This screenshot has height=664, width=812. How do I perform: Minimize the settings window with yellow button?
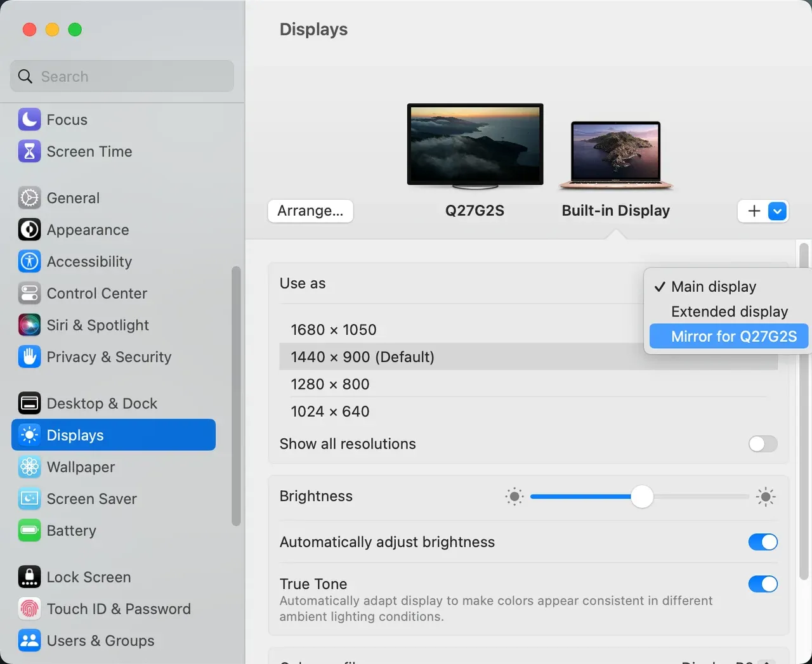click(x=52, y=29)
